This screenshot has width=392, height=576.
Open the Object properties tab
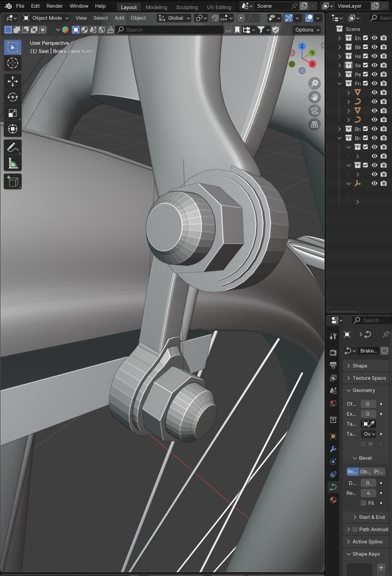333,436
